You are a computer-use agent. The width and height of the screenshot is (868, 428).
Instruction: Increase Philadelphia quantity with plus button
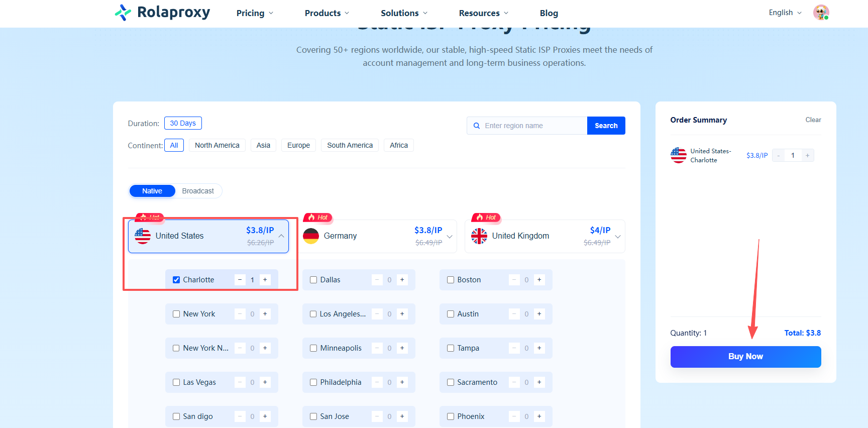402,382
